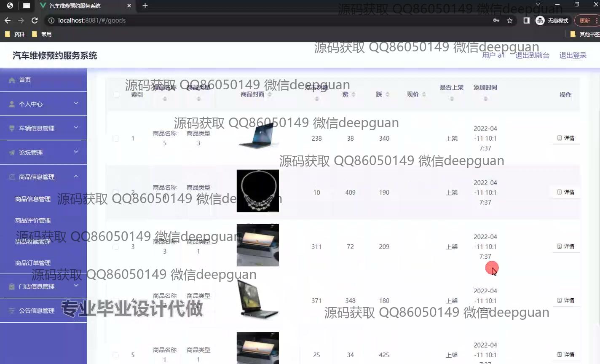The width and height of the screenshot is (600, 364).
Task: Sort by 是否上架 column sort arrows
Action: pyautogui.click(x=452, y=99)
